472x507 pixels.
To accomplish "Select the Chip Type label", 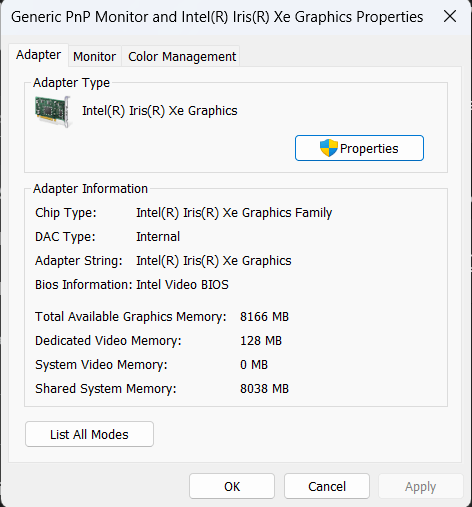I will point(66,213).
